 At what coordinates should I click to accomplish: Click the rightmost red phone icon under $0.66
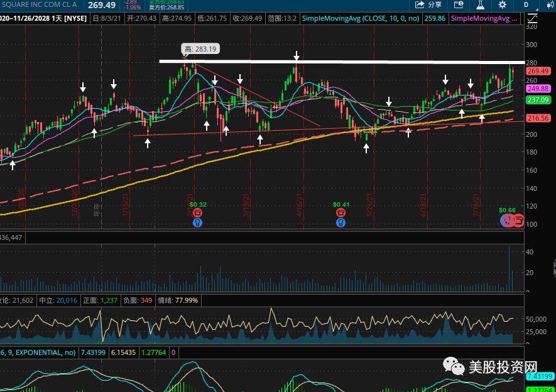click(x=519, y=220)
